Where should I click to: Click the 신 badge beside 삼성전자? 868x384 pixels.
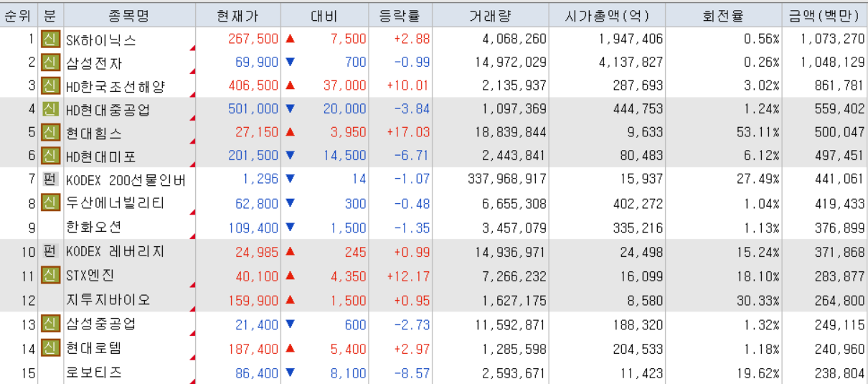(49, 62)
